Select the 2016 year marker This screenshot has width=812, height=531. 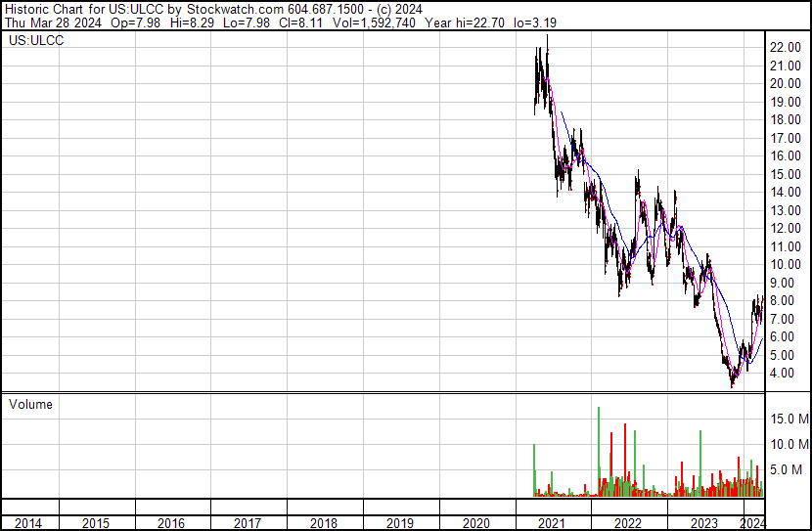(171, 523)
